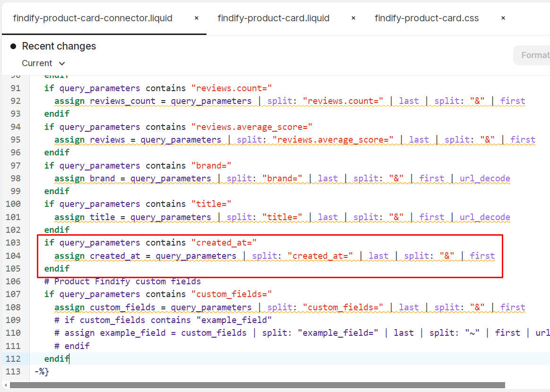
Task: Open the findify-product-card.css tab
Action: [427, 18]
